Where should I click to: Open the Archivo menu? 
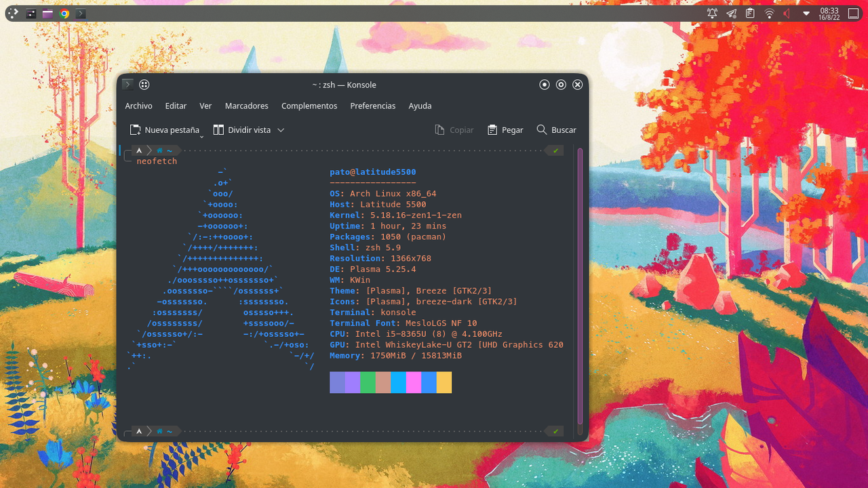coord(138,106)
